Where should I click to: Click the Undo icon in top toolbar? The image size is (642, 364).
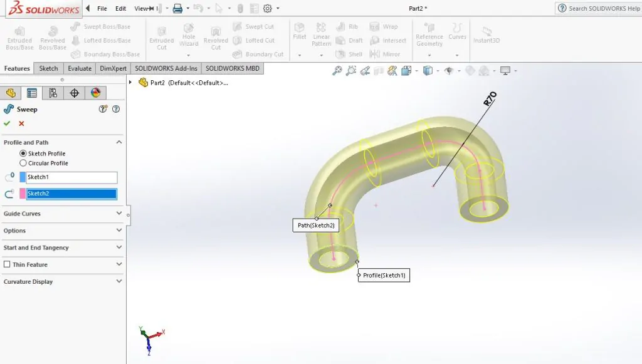(198, 8)
